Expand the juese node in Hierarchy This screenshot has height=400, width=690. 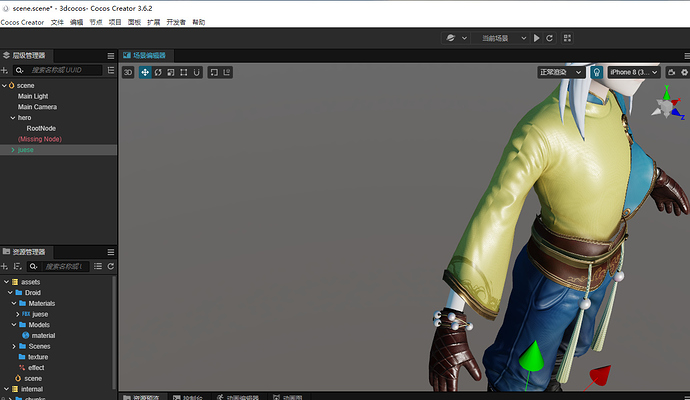tap(13, 150)
